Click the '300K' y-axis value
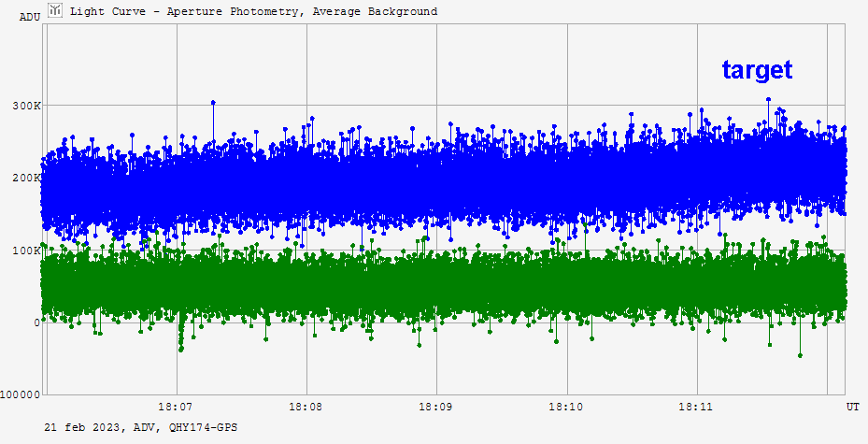 [26, 106]
